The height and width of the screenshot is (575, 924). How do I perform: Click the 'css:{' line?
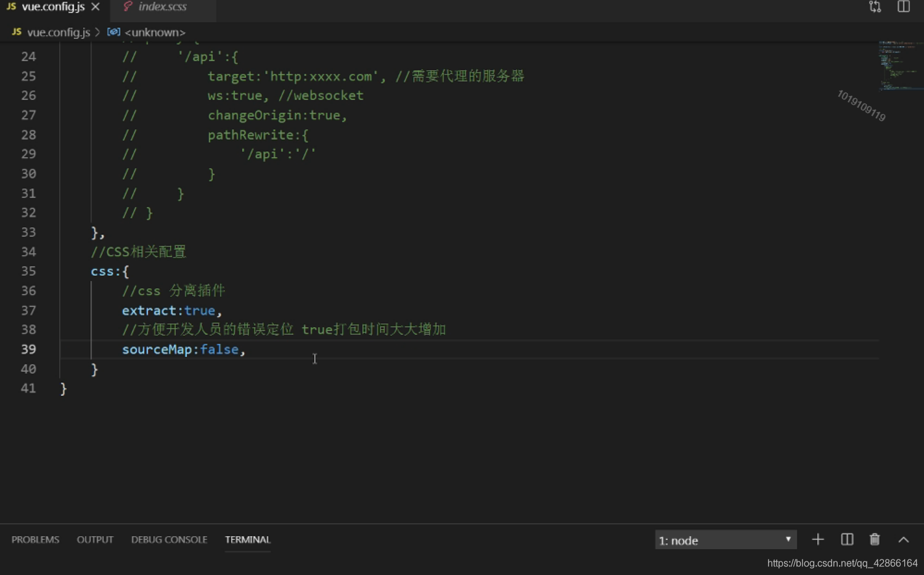point(110,271)
